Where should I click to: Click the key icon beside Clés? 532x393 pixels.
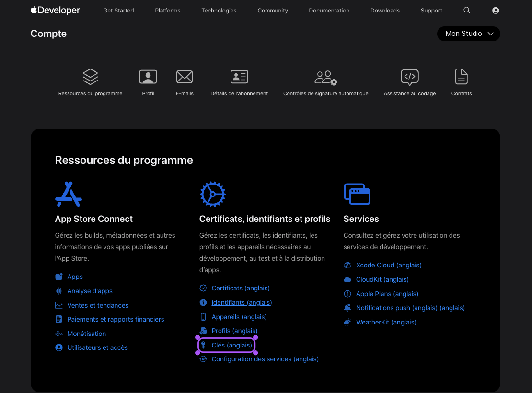[203, 345]
